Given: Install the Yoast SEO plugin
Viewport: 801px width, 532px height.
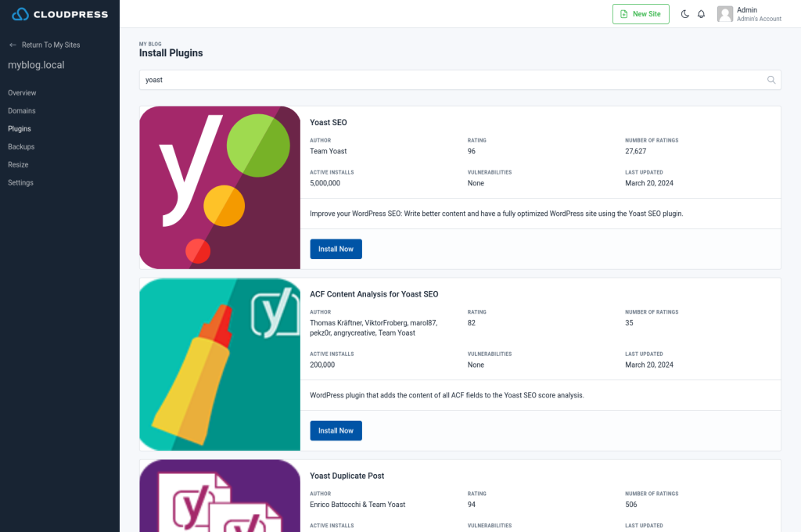Looking at the screenshot, I should (x=336, y=249).
